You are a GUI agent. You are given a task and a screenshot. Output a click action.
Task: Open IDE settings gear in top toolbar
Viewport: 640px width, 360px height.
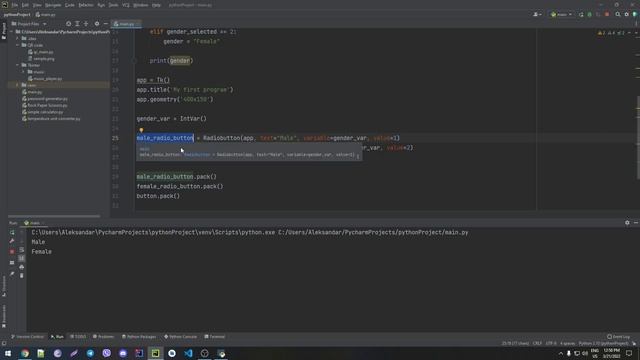point(627,14)
